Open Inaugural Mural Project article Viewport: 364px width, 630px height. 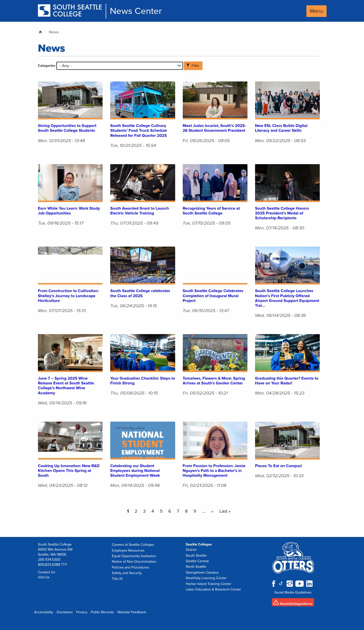coord(213,296)
